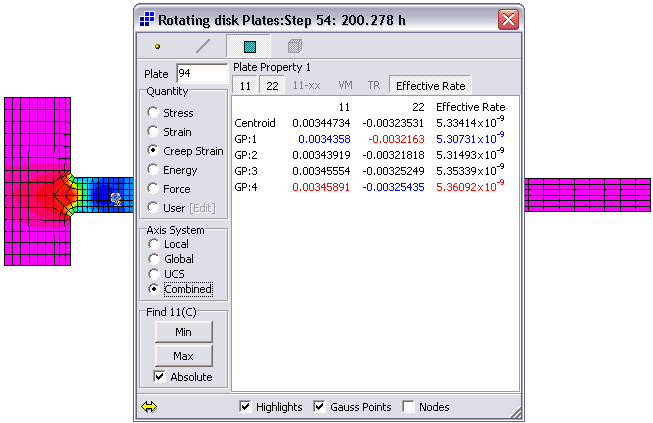Select the Strain quantity option
The image size is (653, 423).
point(152,132)
